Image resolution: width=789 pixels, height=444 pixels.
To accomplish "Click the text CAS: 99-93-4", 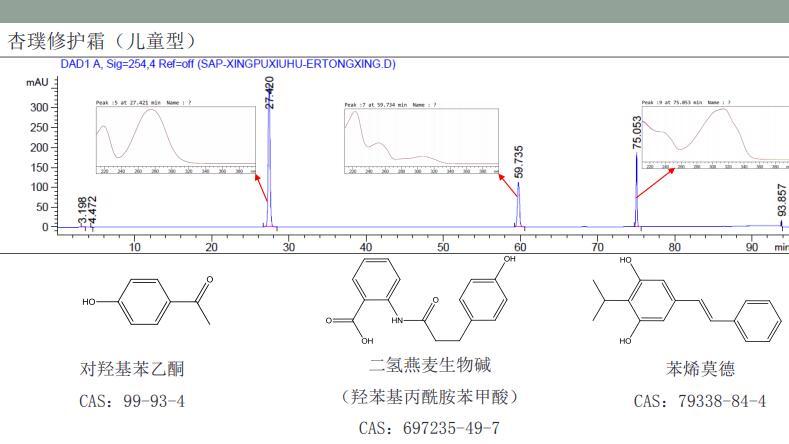I will pos(132,401).
